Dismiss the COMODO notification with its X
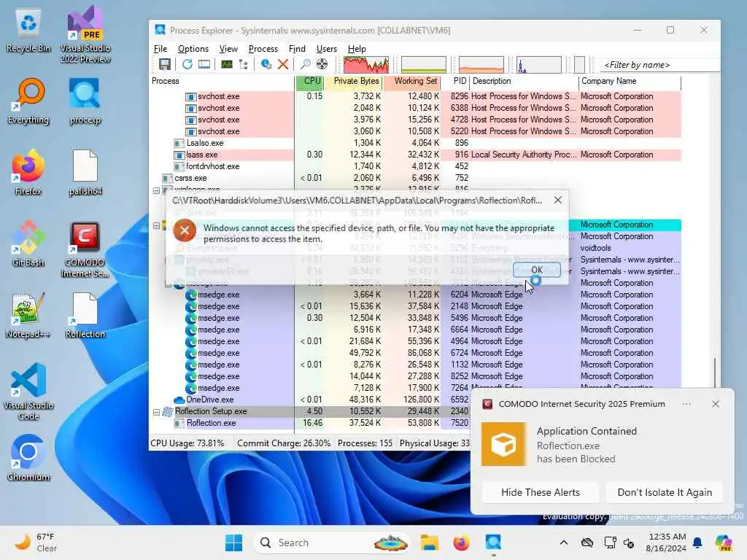747x560 pixels. tap(715, 404)
